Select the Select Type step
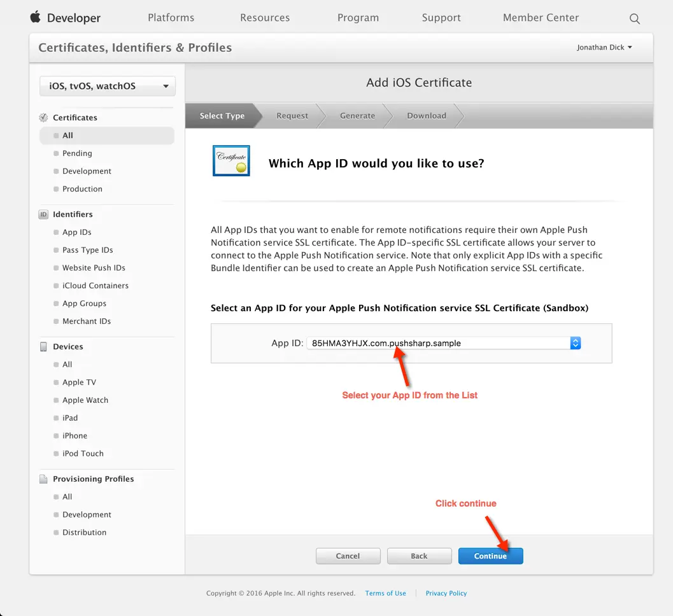This screenshot has width=673, height=616. click(222, 116)
